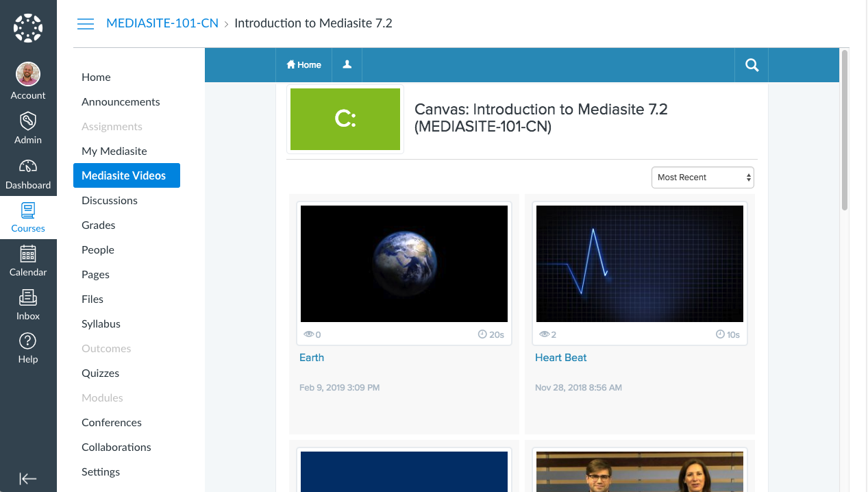Open Settings in course navigation
Viewport: 868px width, 492px height.
(101, 472)
